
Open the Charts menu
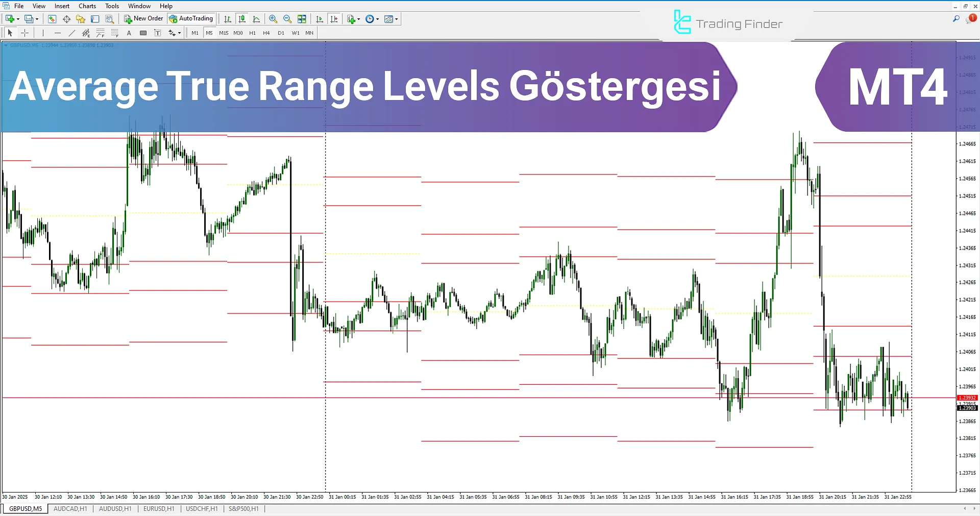(87, 6)
